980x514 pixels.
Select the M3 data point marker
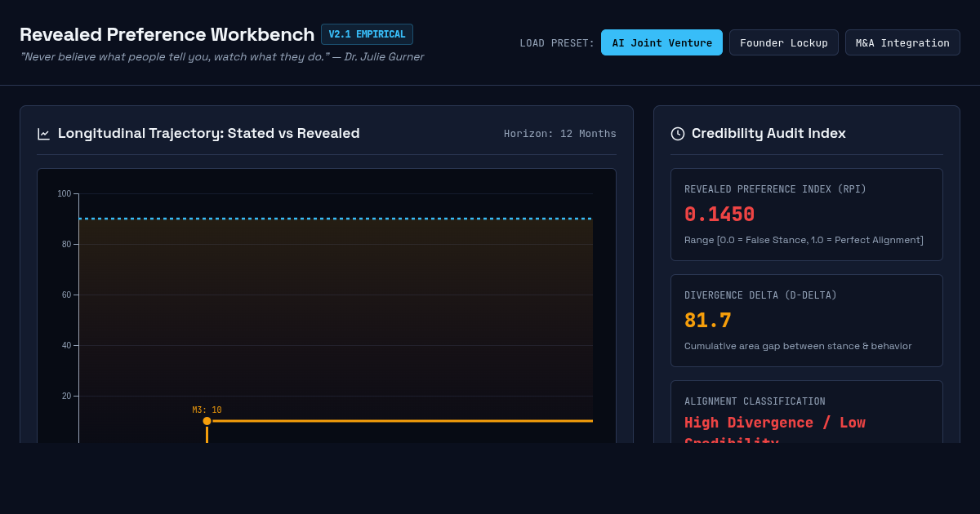pyautogui.click(x=207, y=421)
